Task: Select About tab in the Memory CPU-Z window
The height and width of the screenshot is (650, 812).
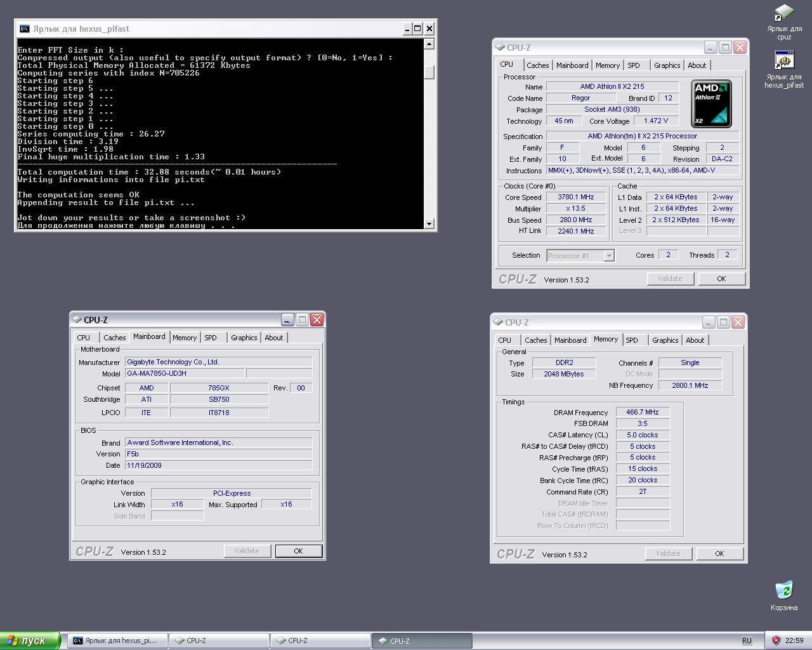Action: tap(695, 340)
